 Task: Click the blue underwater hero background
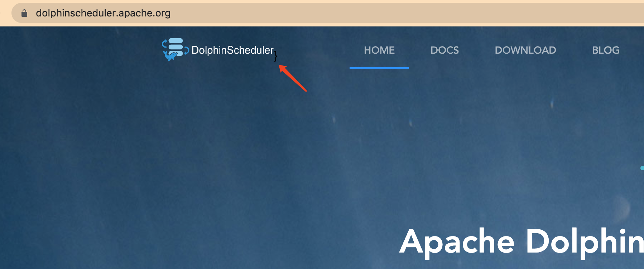tap(215, 161)
